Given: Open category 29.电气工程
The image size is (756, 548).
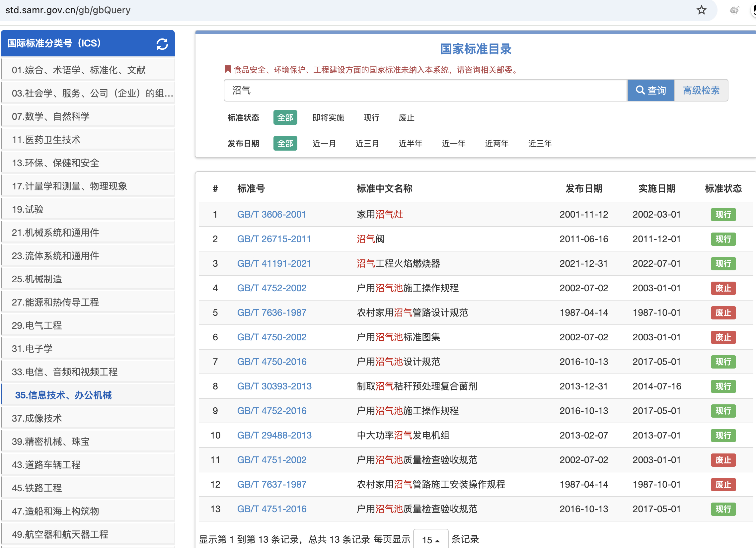Looking at the screenshot, I should click(88, 325).
